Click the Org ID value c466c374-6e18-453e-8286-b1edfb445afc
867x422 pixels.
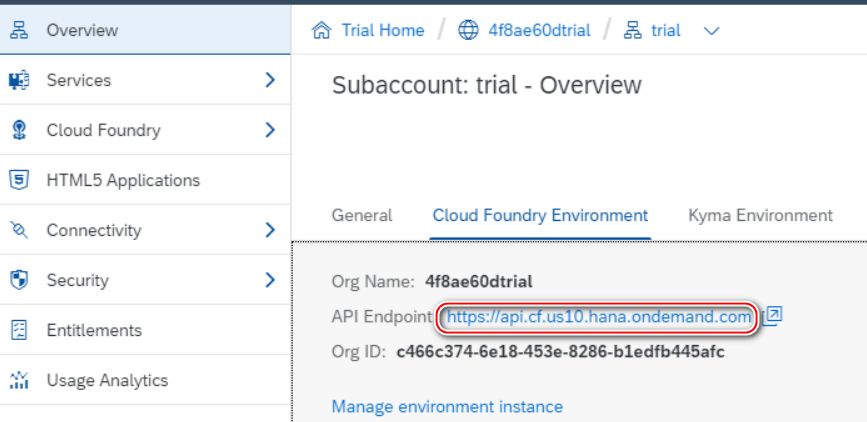pos(560,352)
